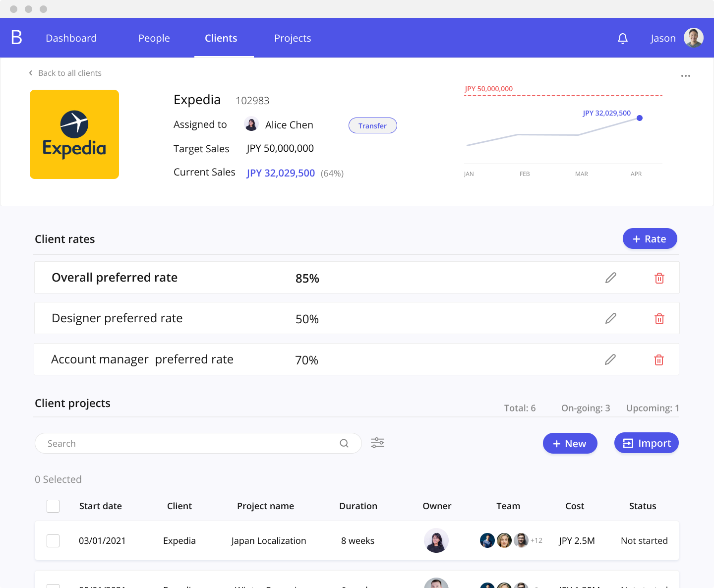Image resolution: width=714 pixels, height=588 pixels.
Task: Click the search magnifier icon
Action: pos(344,443)
